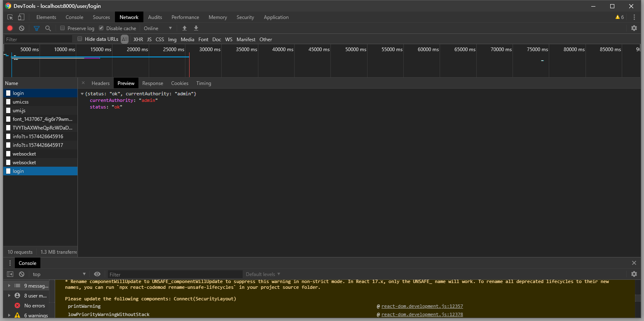The image size is (644, 321).
Task: Open DevTools main three-dot menu
Action: pos(634,17)
